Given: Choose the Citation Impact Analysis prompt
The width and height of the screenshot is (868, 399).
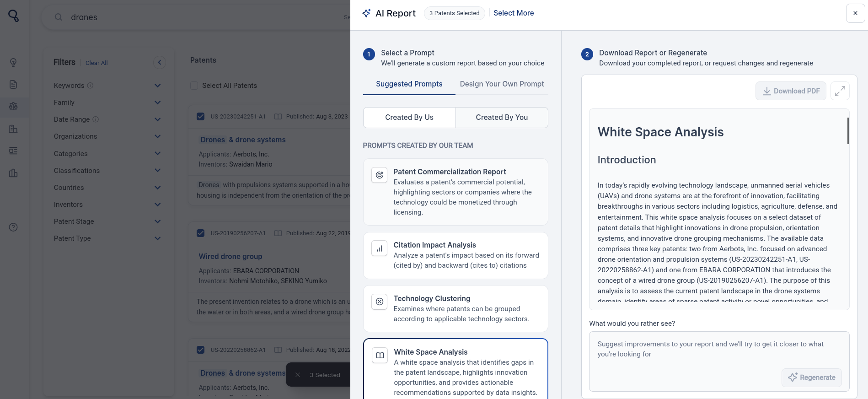Looking at the screenshot, I should 455,256.
